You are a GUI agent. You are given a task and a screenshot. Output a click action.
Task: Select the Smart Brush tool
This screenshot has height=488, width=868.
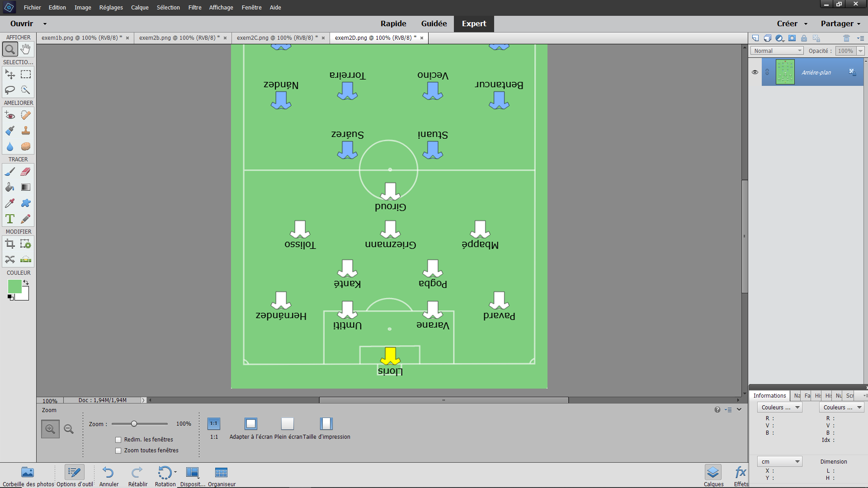(x=10, y=131)
